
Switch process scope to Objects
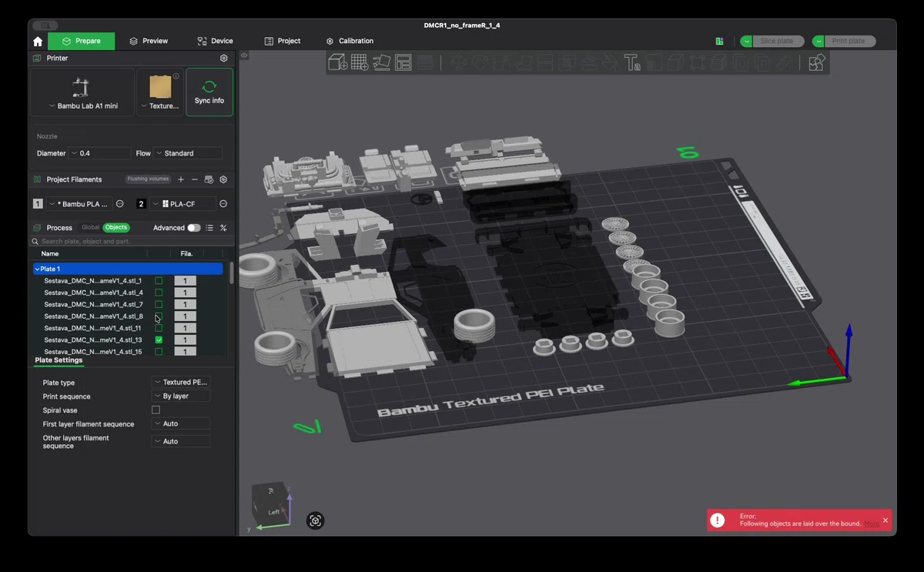click(116, 227)
